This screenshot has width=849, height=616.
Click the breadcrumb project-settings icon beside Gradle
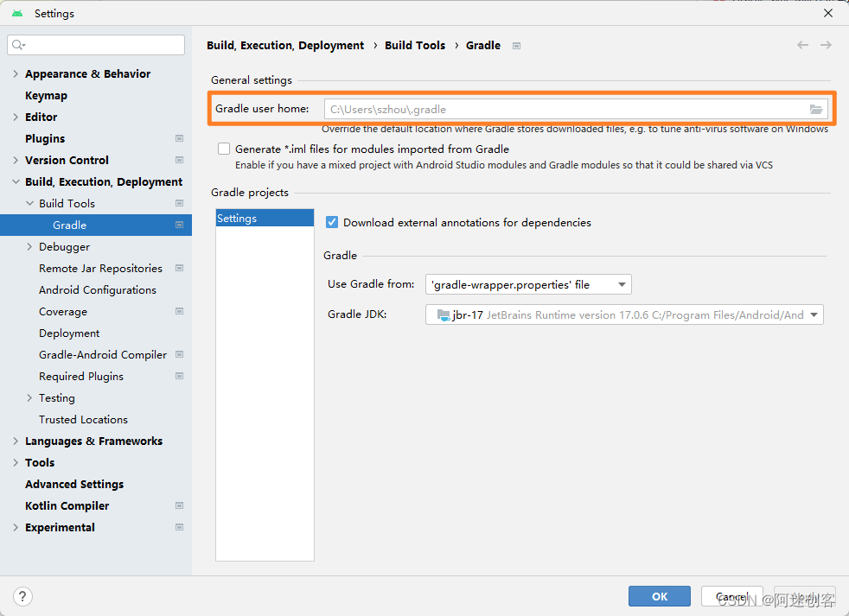pyautogui.click(x=516, y=46)
